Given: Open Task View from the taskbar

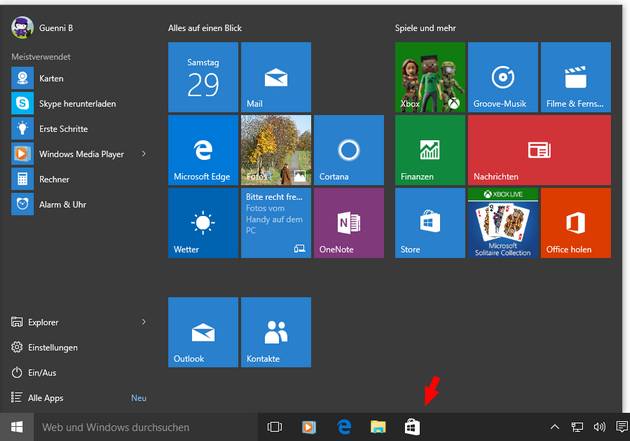Looking at the screenshot, I should [274, 427].
